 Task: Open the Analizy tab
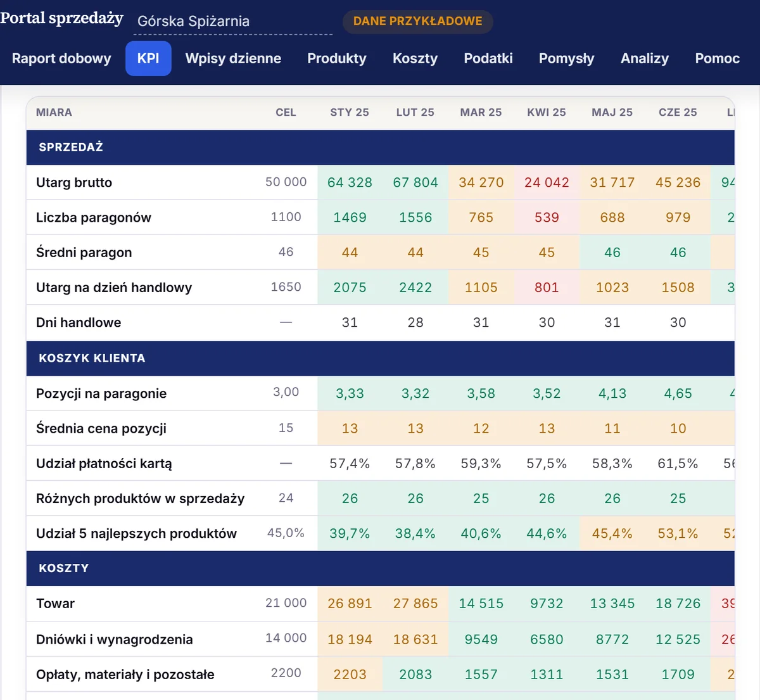(645, 58)
